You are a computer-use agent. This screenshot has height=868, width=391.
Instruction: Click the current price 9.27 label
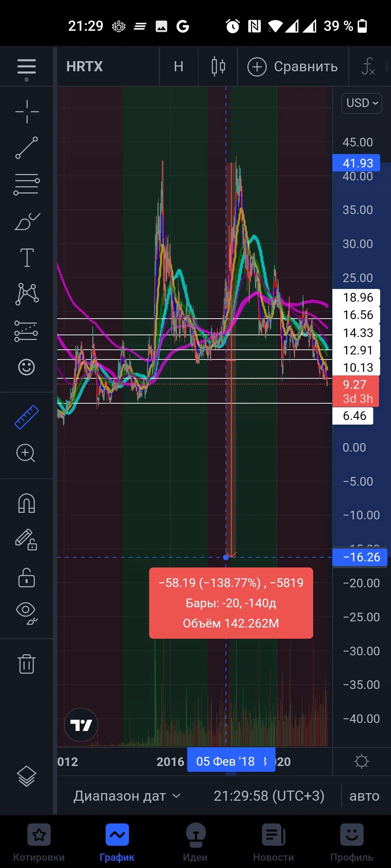pos(356,391)
